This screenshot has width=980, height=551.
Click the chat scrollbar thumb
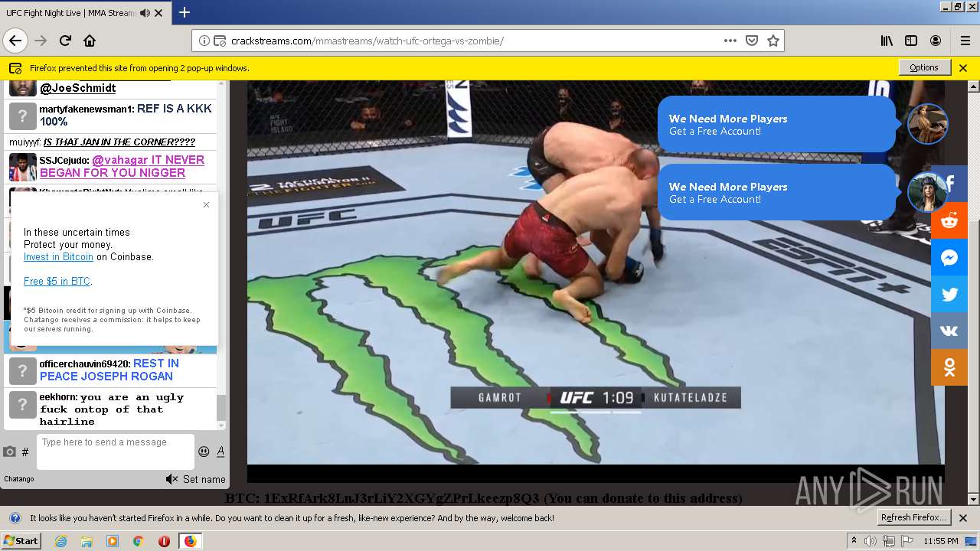tap(221, 408)
